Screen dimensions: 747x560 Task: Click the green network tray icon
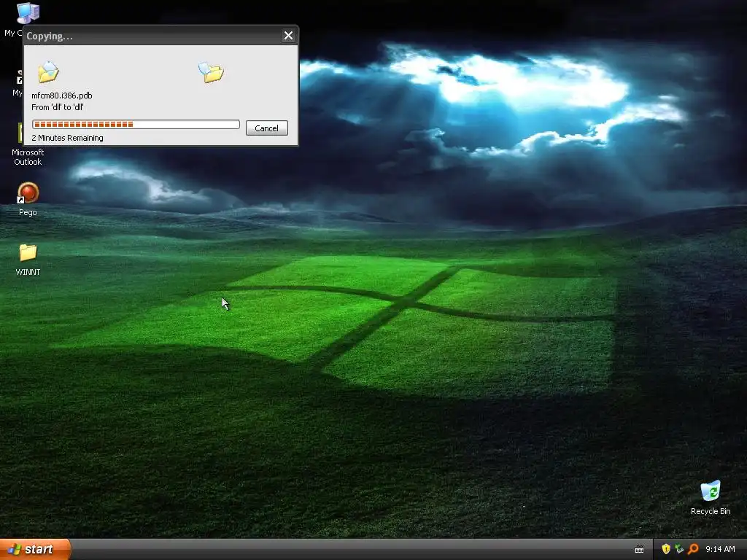tap(679, 549)
